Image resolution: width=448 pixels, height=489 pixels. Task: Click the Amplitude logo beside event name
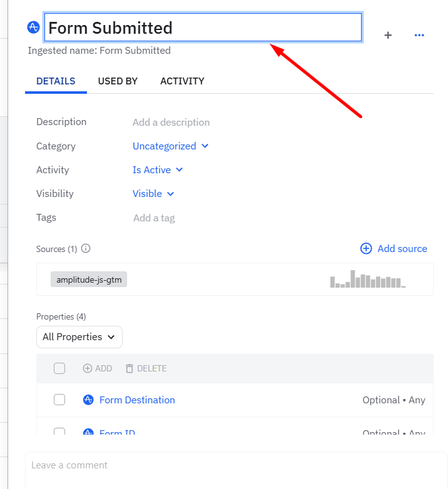[33, 28]
